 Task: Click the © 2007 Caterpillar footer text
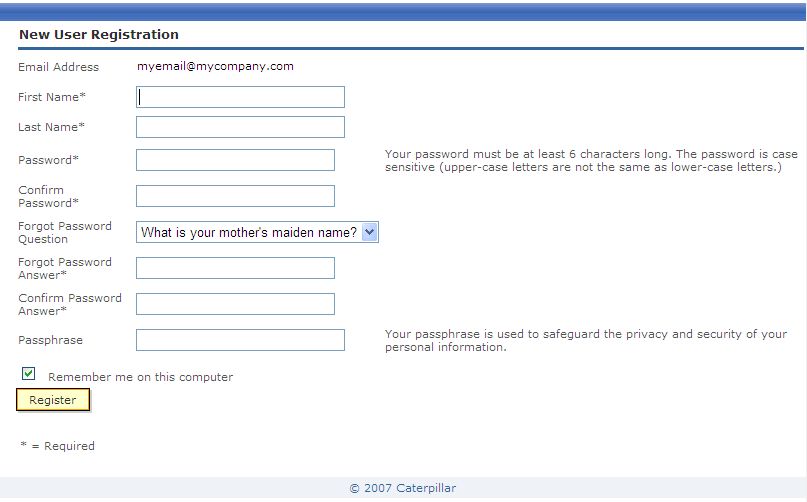pyautogui.click(x=403, y=488)
